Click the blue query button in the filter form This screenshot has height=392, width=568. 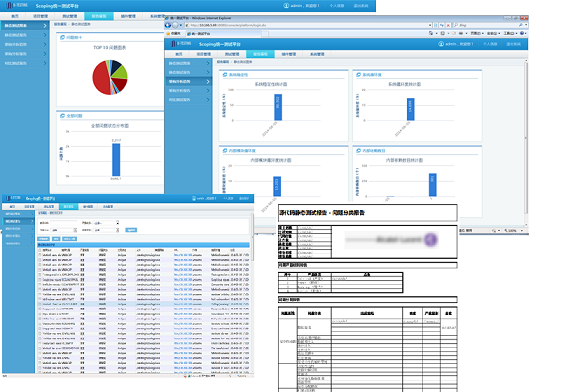point(131,230)
